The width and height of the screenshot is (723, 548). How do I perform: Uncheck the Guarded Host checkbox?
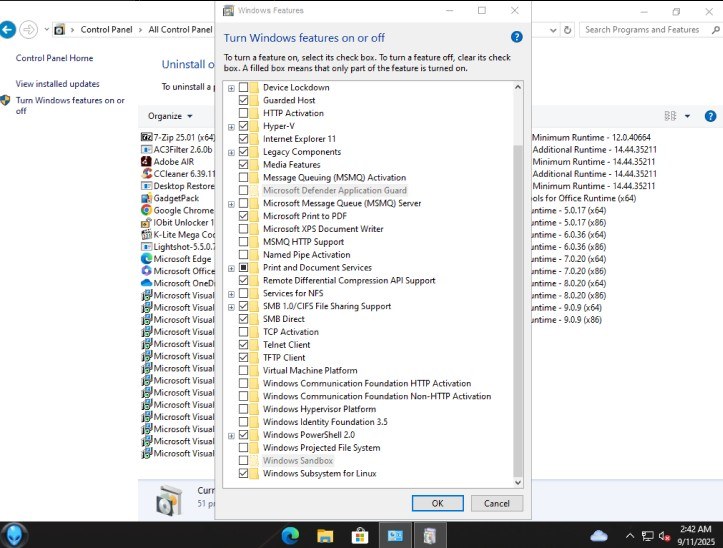coord(243,100)
